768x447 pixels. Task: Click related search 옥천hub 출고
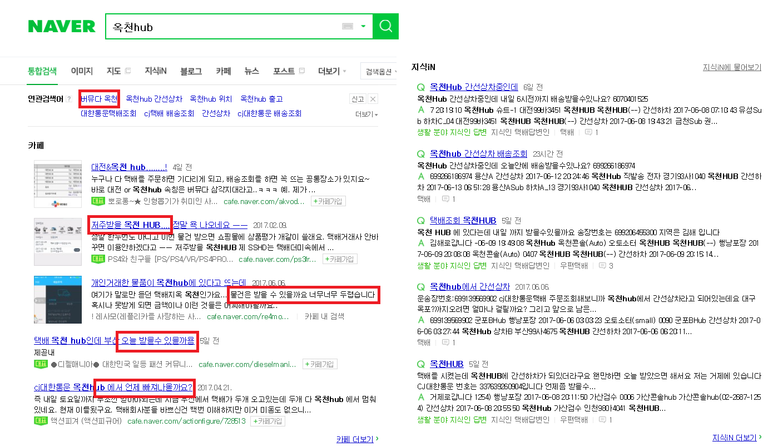(261, 99)
